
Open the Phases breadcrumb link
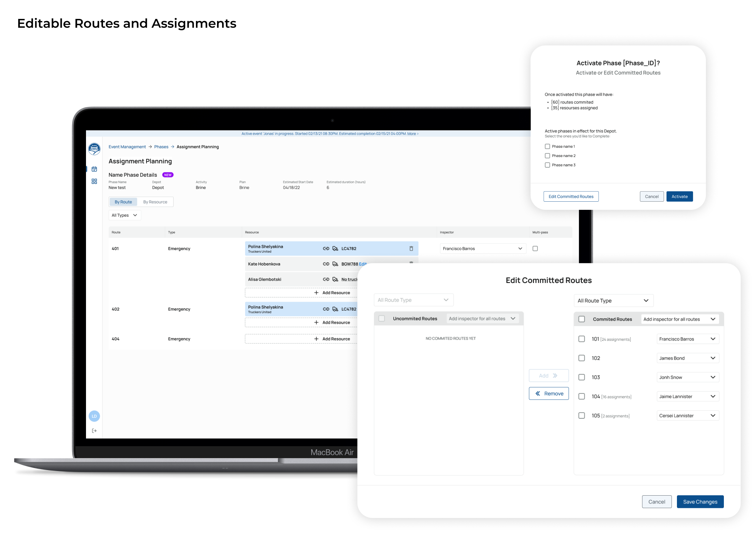(161, 147)
